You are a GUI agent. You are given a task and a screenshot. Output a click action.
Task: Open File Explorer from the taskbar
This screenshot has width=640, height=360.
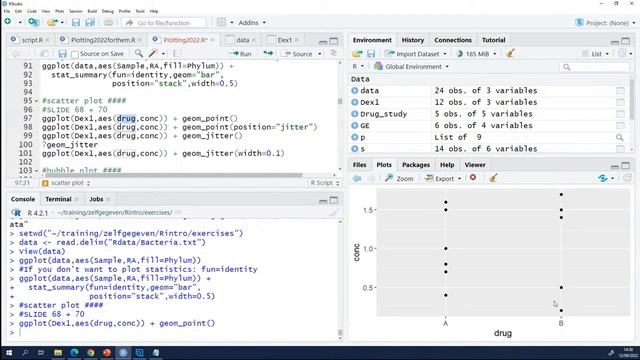pyautogui.click(x=58, y=353)
